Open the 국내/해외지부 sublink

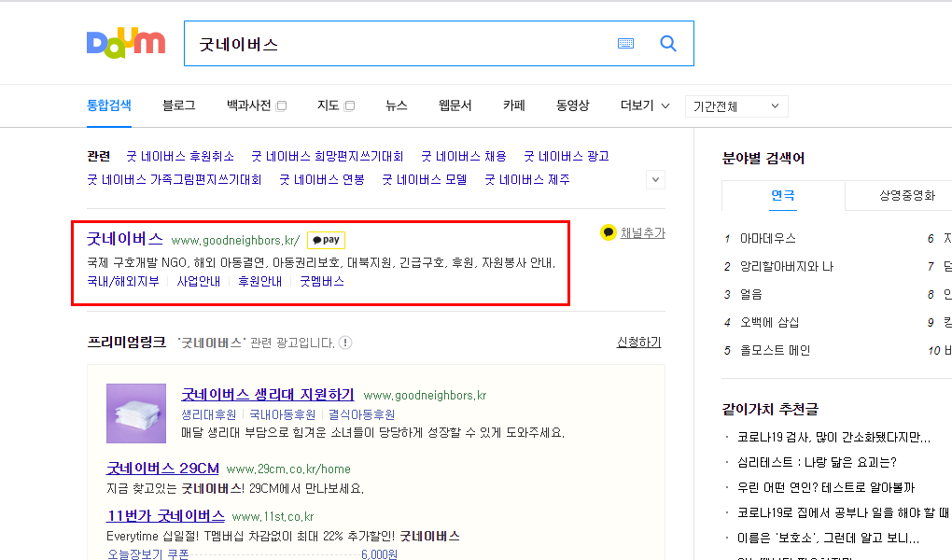(x=123, y=282)
